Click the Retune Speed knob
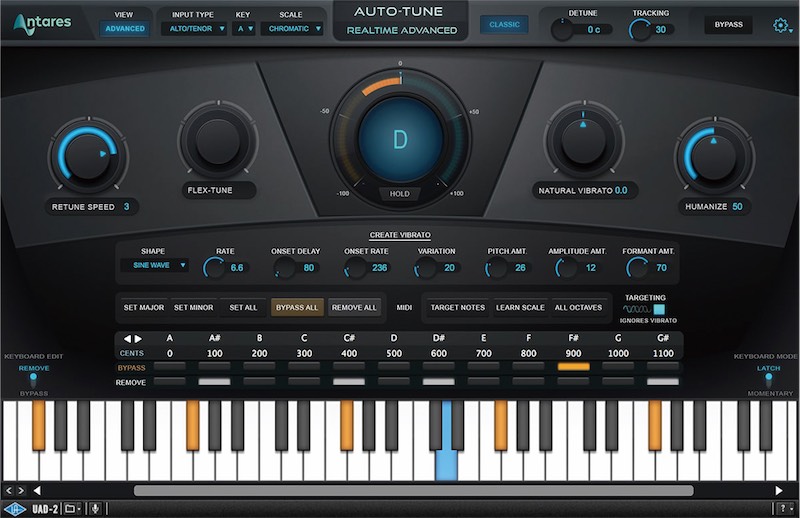Image resolution: width=800 pixels, height=518 pixels. (x=88, y=156)
